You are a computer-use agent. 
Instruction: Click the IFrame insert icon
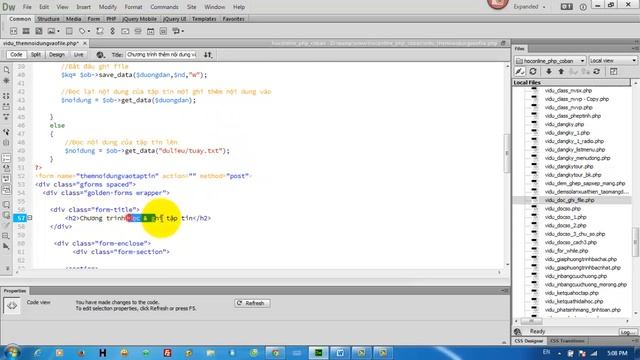pos(163,31)
